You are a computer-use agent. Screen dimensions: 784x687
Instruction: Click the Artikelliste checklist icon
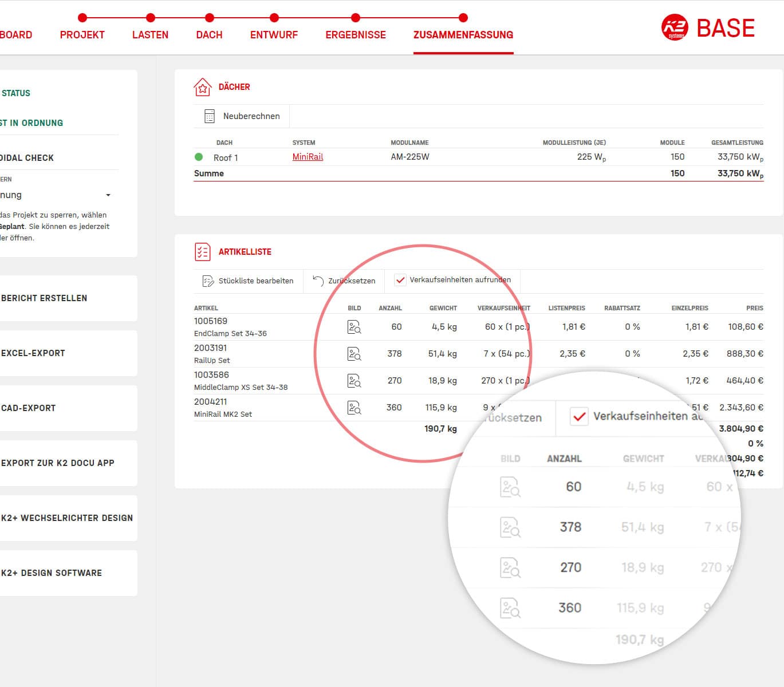[x=202, y=252]
